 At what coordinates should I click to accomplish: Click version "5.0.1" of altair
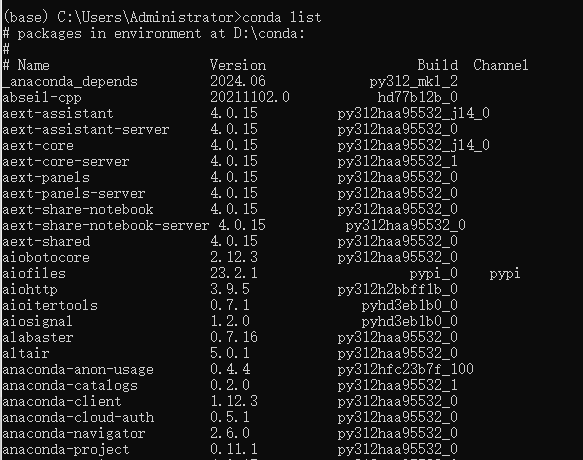pyautogui.click(x=230, y=353)
